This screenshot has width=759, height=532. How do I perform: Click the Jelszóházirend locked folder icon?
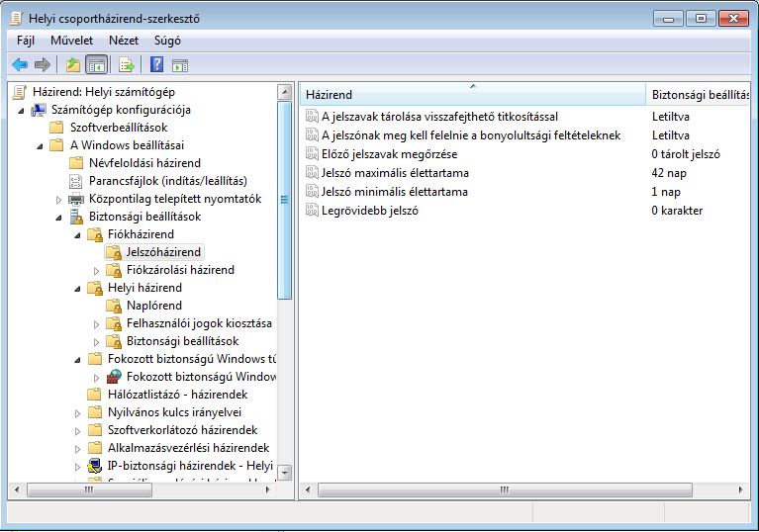point(114,252)
